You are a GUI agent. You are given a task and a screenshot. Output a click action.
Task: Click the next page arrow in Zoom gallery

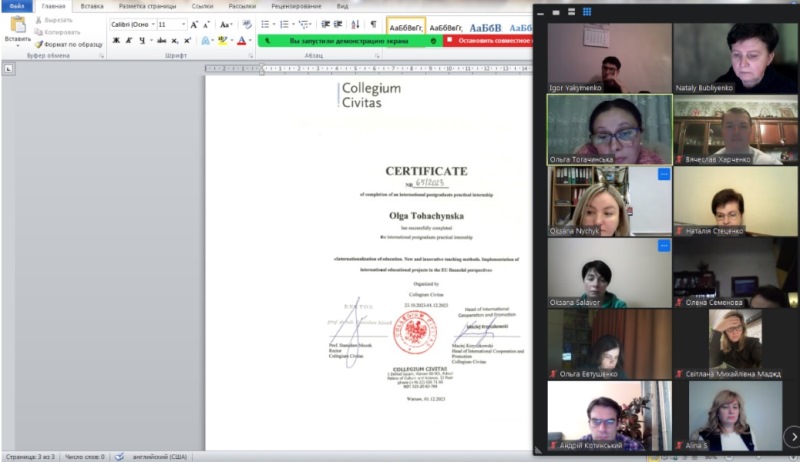tap(790, 436)
